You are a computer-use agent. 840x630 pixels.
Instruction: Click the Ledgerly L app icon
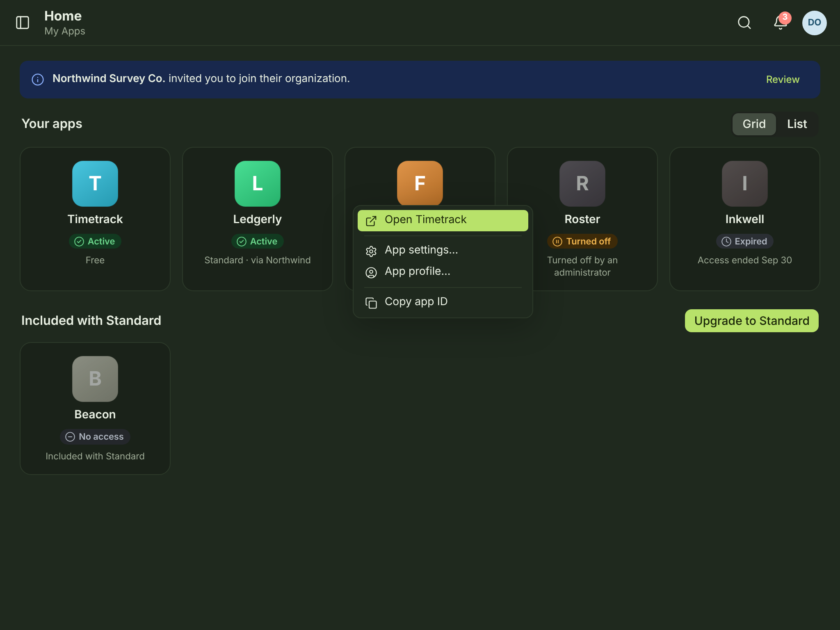[x=258, y=183]
